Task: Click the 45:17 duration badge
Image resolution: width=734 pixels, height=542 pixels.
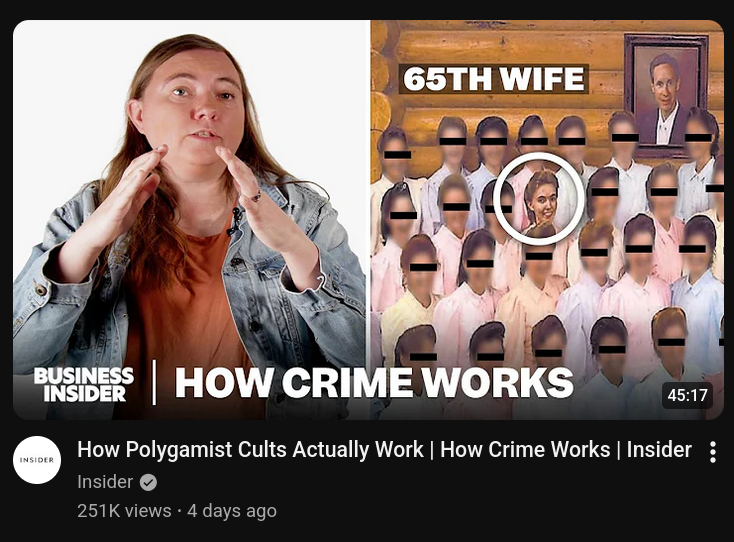Action: coord(687,396)
